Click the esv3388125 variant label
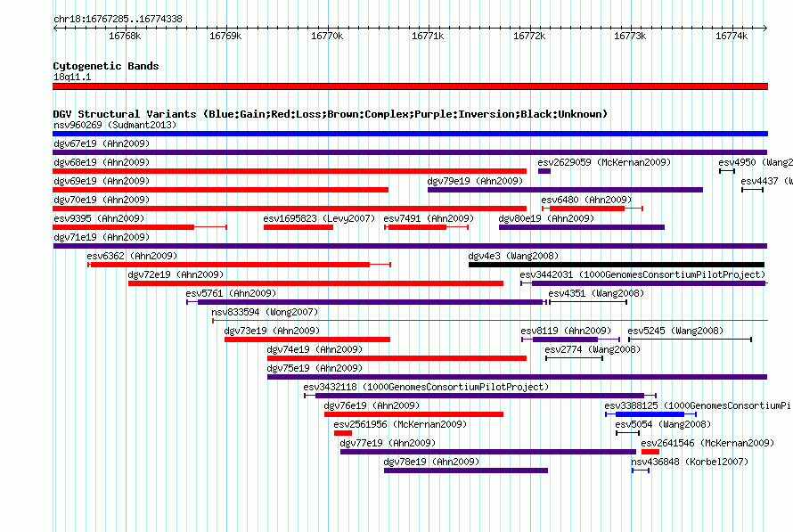This screenshot has width=793, height=532. click(x=698, y=405)
